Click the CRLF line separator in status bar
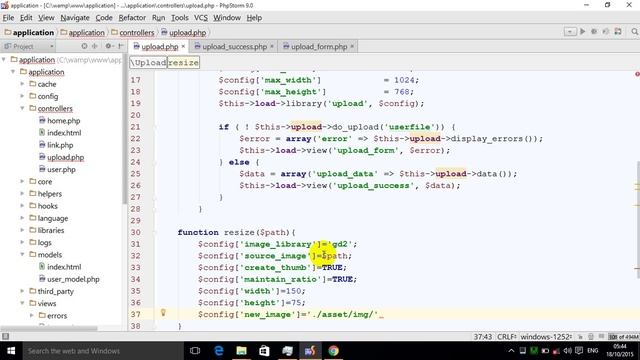The height and width of the screenshot is (360, 640). 507,337
